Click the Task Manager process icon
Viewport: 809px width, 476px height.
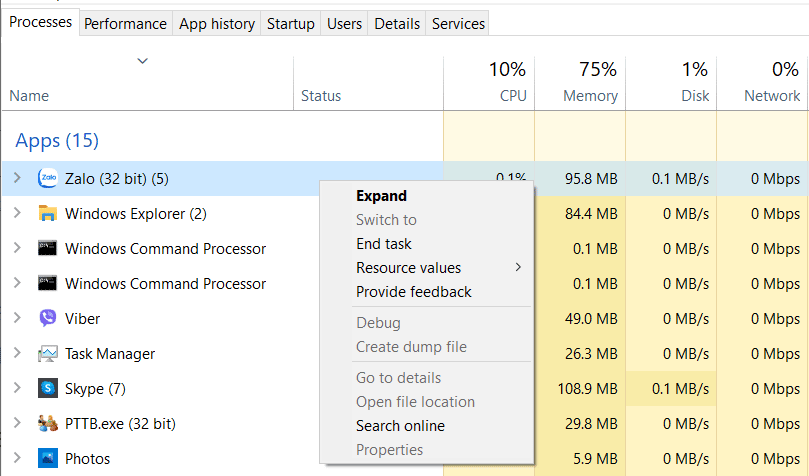[47, 354]
